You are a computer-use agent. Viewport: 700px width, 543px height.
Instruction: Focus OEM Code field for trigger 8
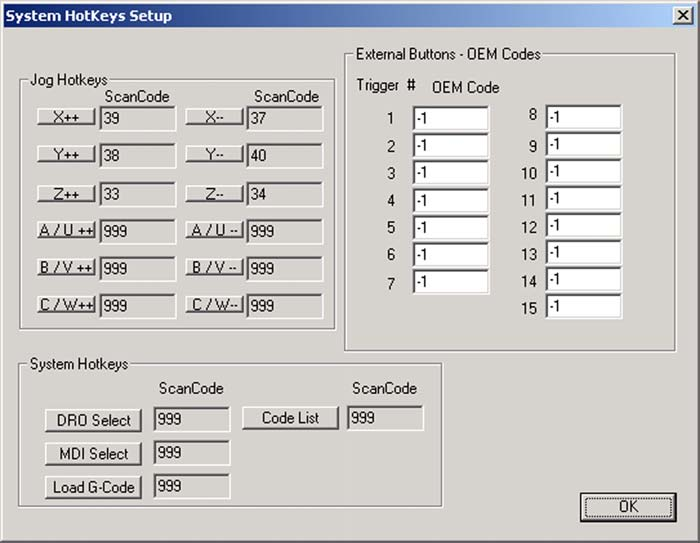[583, 117]
